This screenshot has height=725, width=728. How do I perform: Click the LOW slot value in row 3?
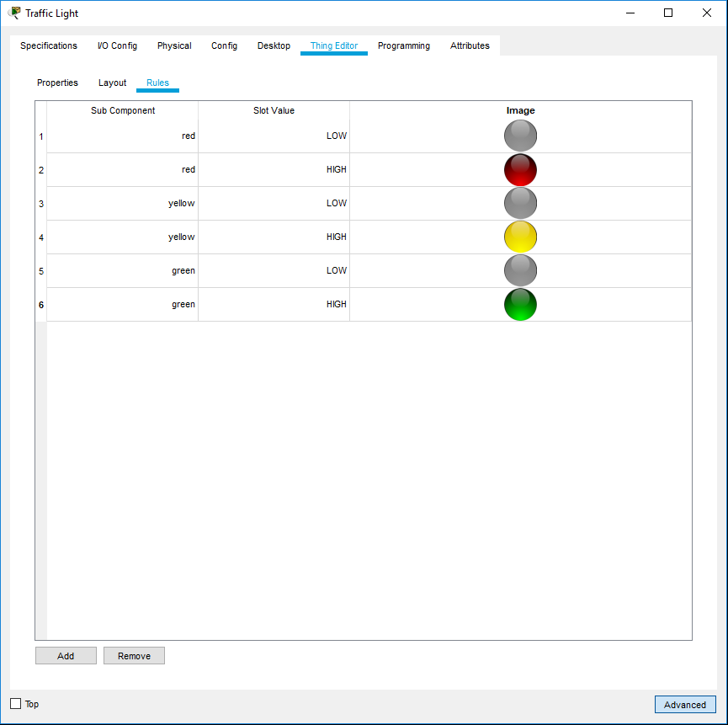(274, 204)
